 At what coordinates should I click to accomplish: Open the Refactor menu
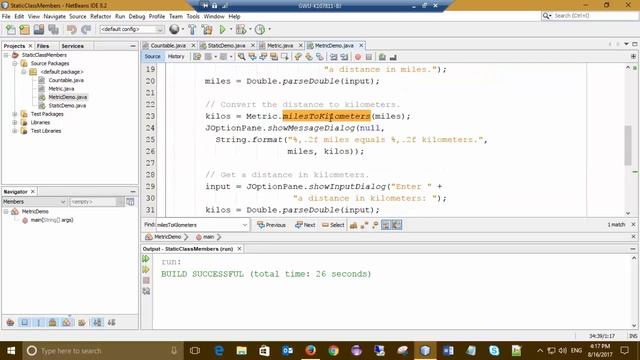coord(100,16)
